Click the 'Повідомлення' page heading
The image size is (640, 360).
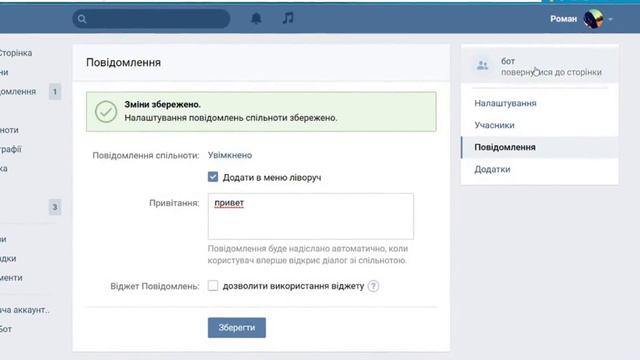[x=123, y=63]
